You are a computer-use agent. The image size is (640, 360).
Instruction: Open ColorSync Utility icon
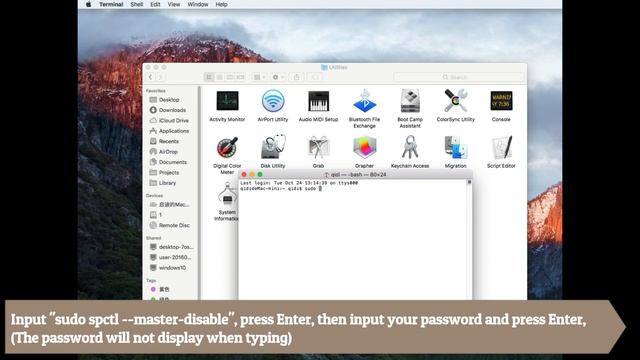pos(456,101)
